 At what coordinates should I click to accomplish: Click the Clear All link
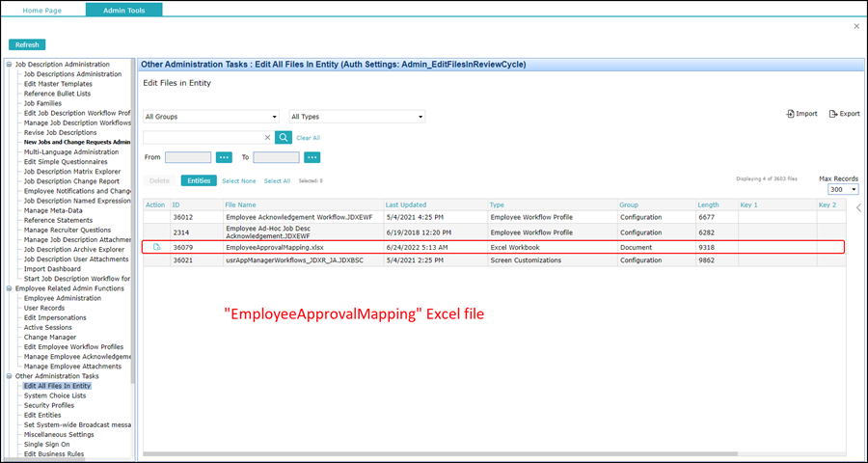coord(308,138)
